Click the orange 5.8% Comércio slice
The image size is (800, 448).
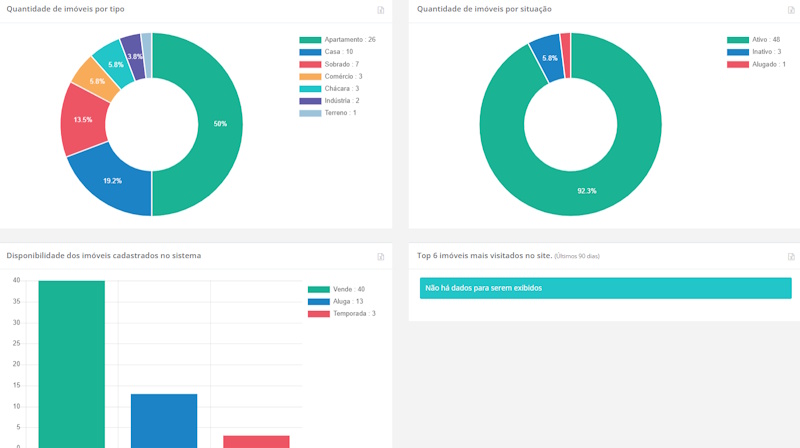click(96, 80)
